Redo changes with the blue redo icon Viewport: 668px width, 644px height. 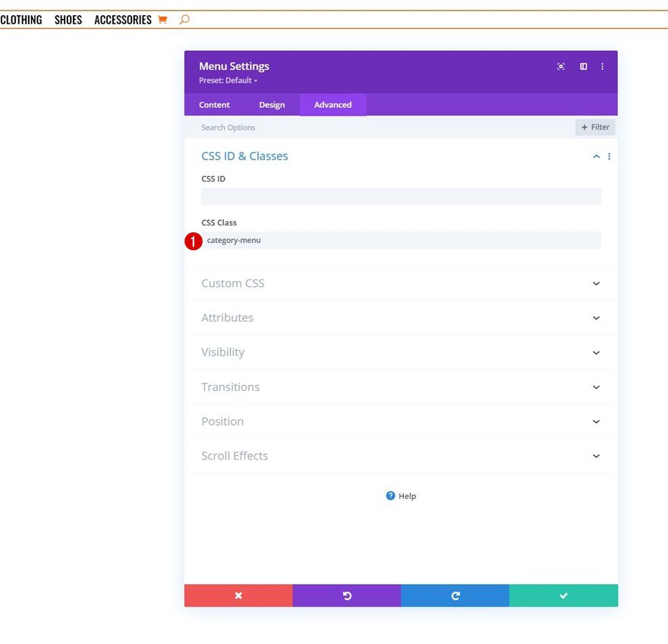click(x=455, y=595)
